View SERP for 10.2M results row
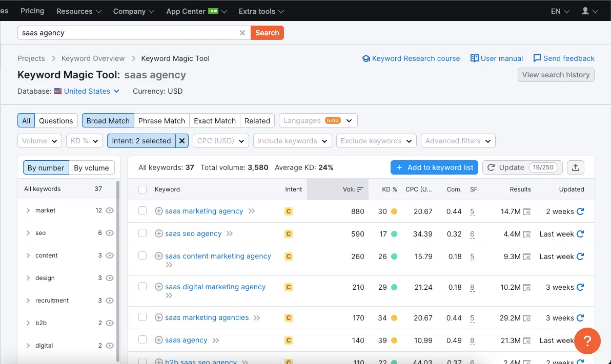The image size is (611, 364). coord(527,288)
